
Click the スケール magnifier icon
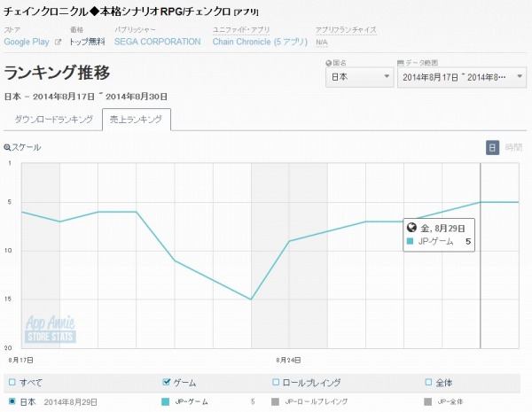(7, 147)
